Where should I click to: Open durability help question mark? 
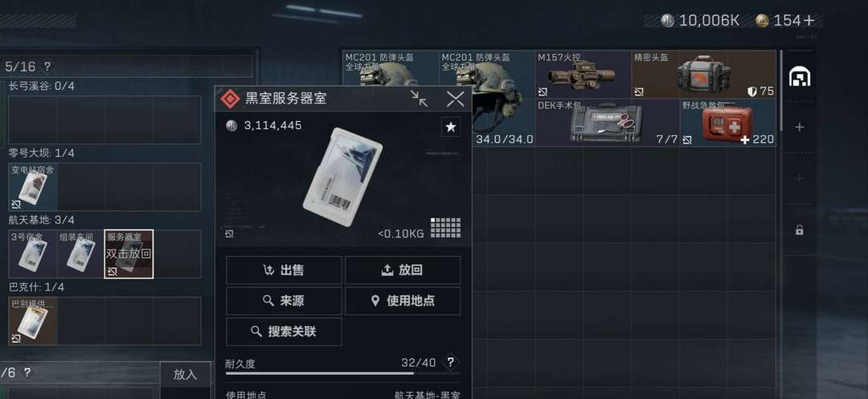(x=451, y=363)
